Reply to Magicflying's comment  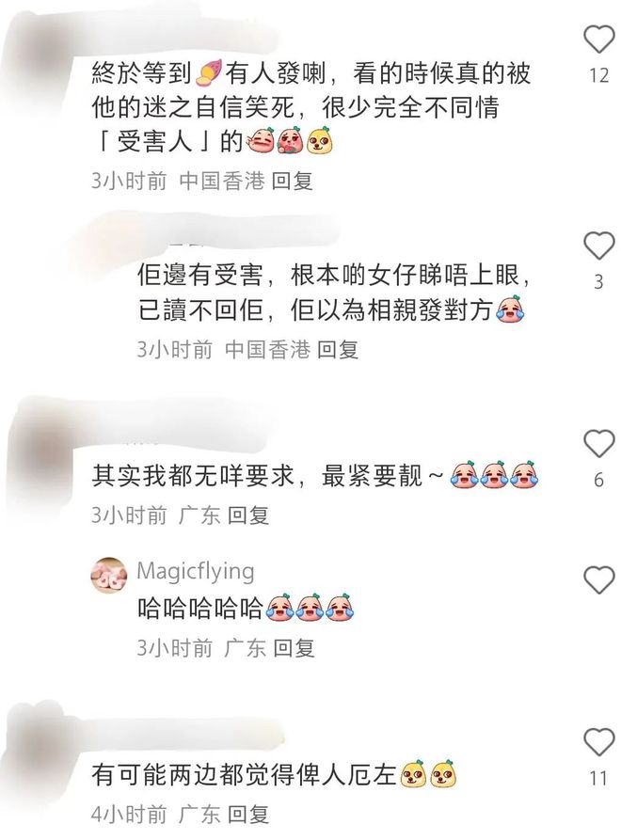pos(294,648)
